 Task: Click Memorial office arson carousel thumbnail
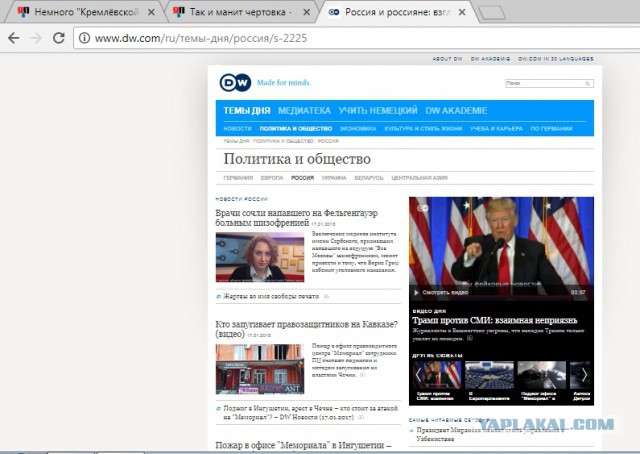pos(542,375)
